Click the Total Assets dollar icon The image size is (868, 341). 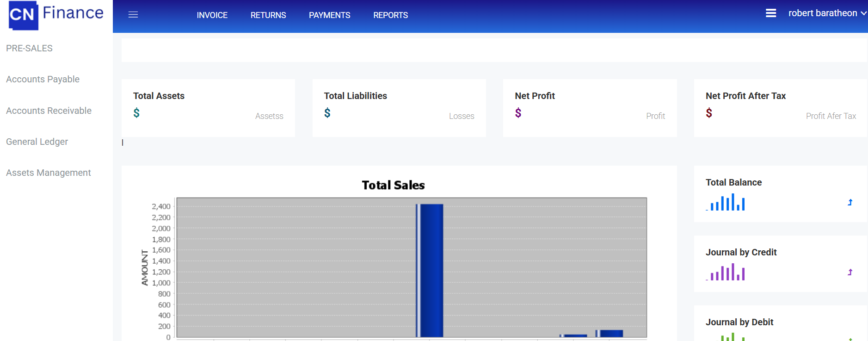(x=136, y=113)
